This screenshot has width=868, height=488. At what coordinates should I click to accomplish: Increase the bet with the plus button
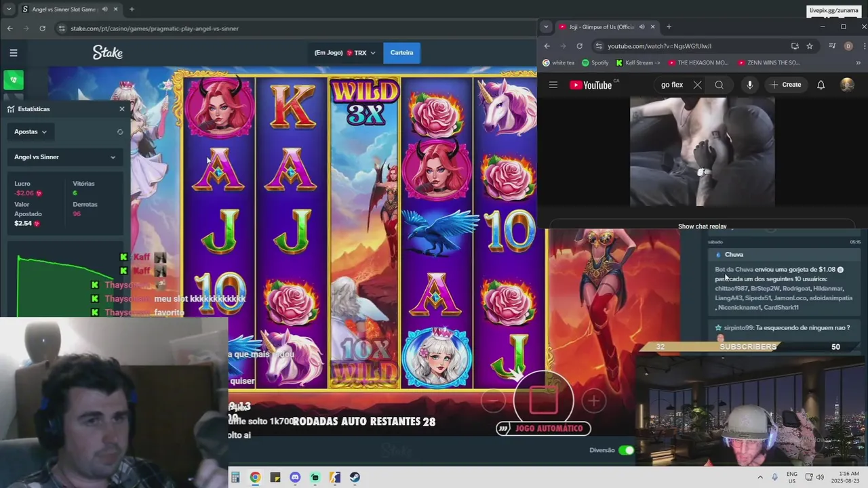tap(594, 401)
